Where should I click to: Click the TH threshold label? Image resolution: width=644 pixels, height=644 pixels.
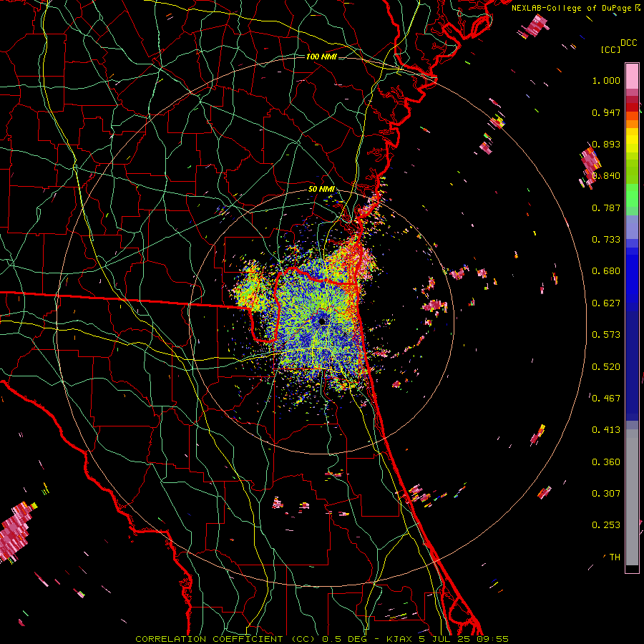pos(615,557)
